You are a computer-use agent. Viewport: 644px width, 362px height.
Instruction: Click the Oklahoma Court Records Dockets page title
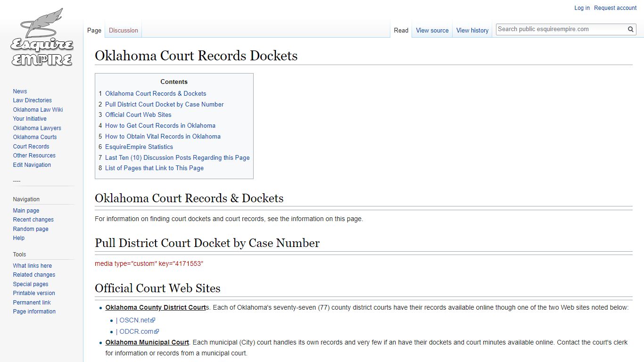(196, 56)
